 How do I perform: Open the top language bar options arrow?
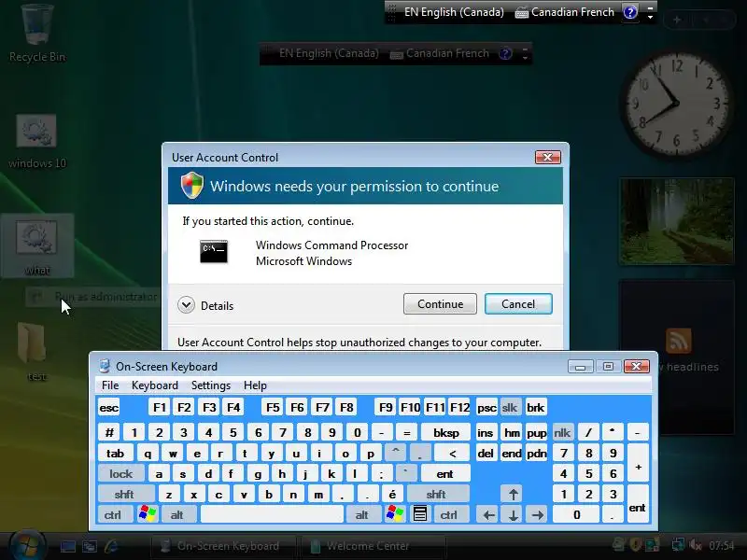[x=650, y=17]
